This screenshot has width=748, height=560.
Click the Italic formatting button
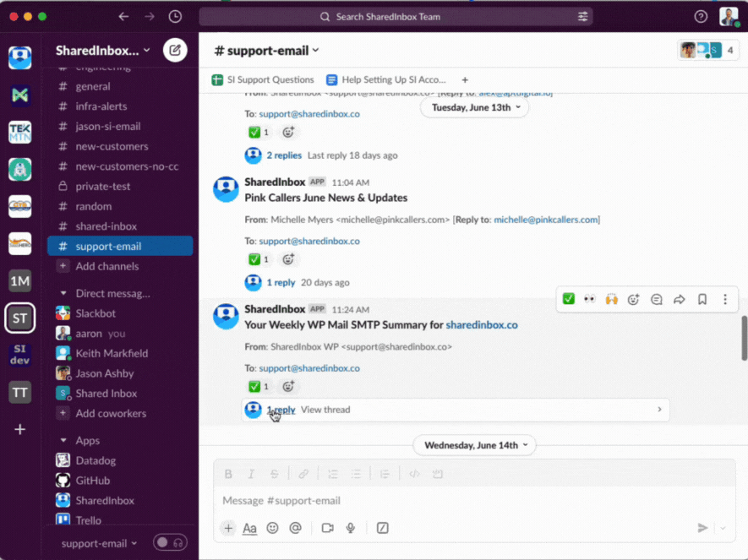tap(251, 474)
